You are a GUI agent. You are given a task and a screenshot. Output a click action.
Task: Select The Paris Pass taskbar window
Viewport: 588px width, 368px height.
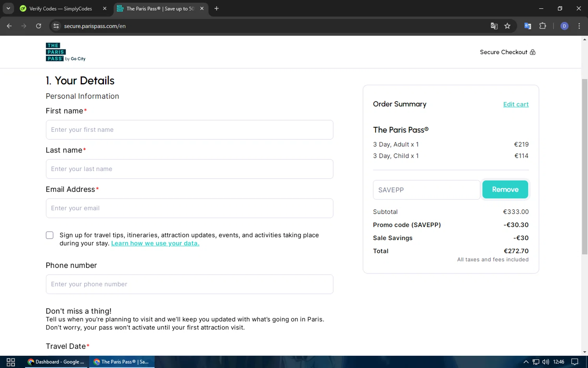coord(122,362)
